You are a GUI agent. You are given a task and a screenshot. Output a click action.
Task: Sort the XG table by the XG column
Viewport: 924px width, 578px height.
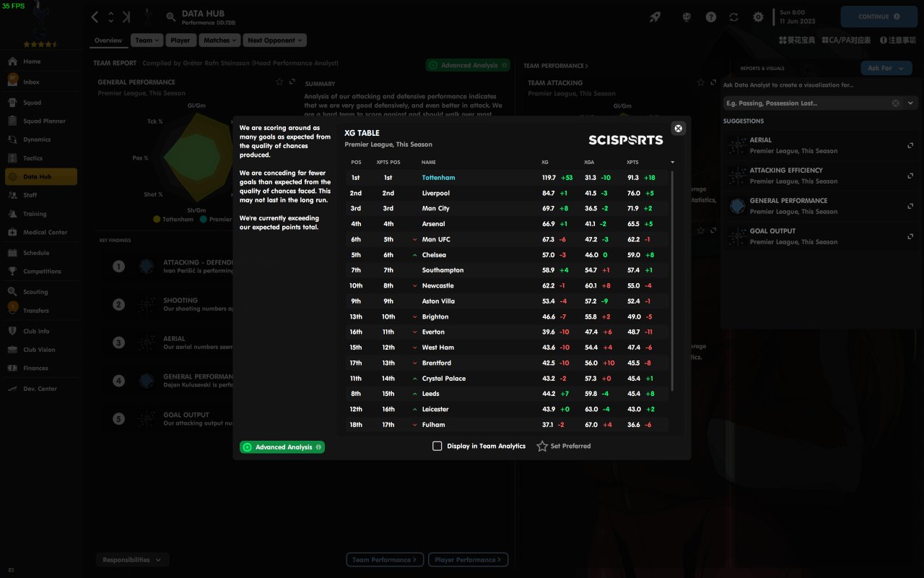(x=545, y=163)
